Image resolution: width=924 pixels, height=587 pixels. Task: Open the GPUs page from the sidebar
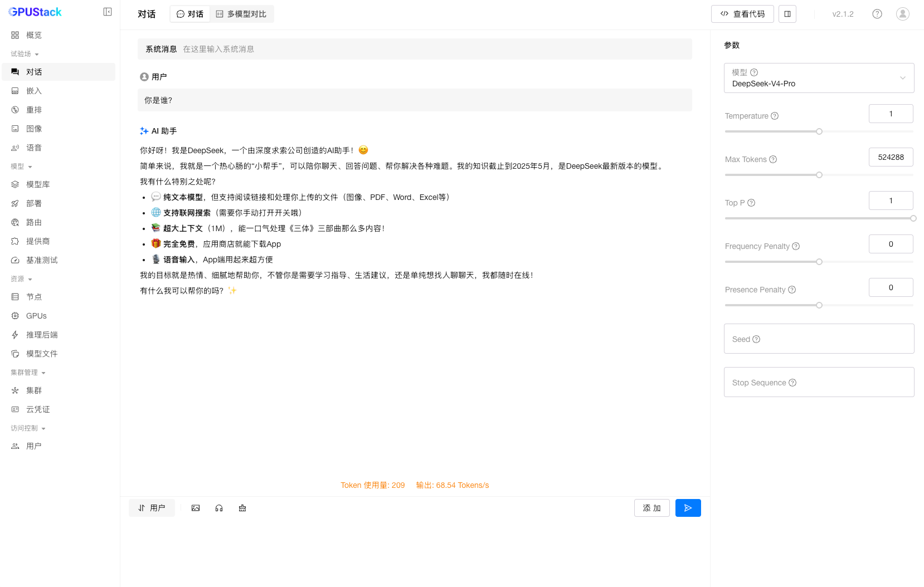(35, 316)
